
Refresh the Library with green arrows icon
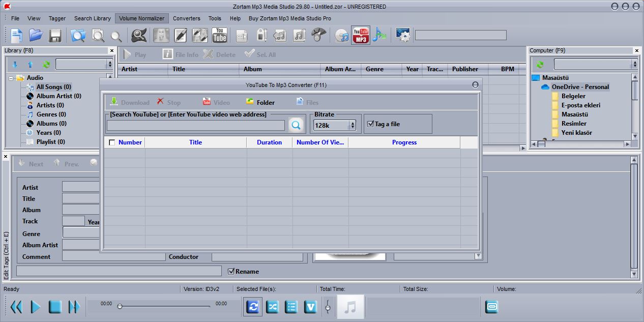click(x=46, y=65)
